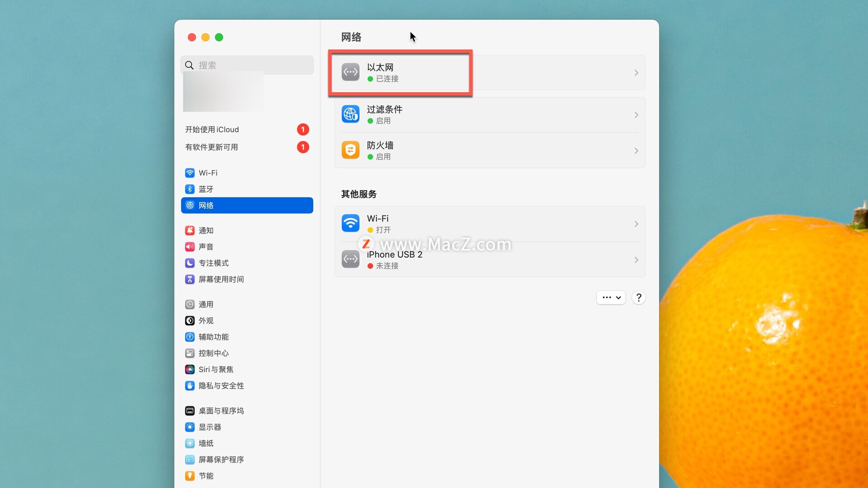Click the 屏幕保护程序 icon
The width and height of the screenshot is (868, 488).
[190, 460]
